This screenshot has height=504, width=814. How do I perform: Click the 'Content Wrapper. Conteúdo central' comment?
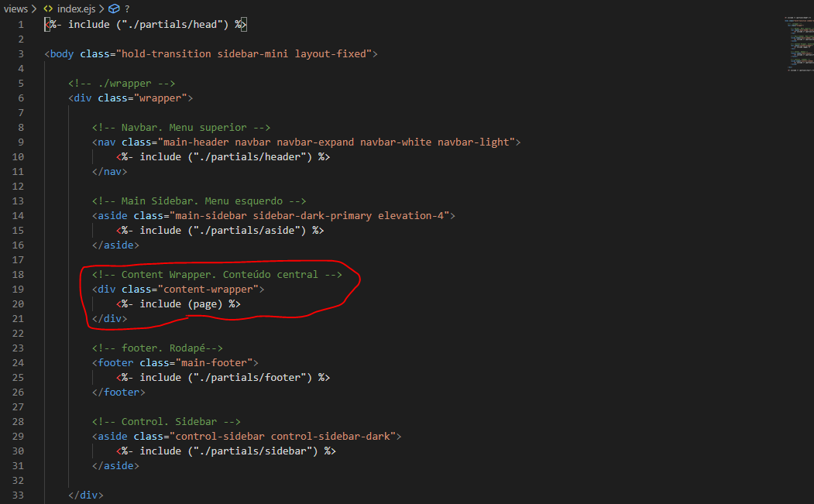click(x=217, y=275)
